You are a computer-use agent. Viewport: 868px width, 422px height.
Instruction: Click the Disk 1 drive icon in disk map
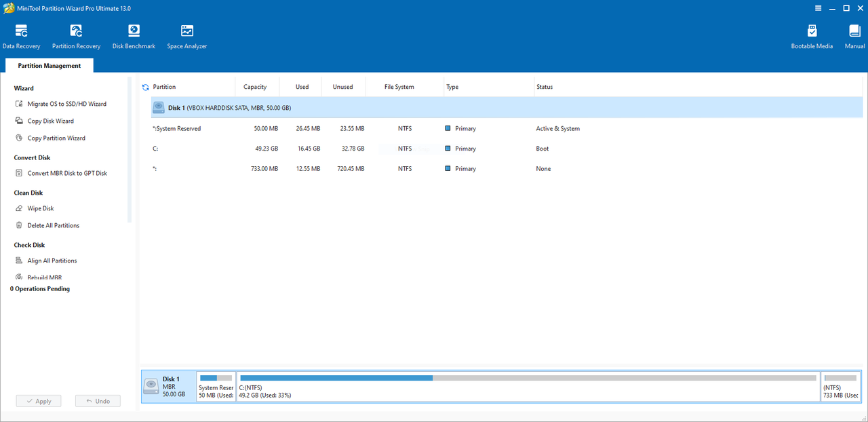point(151,387)
